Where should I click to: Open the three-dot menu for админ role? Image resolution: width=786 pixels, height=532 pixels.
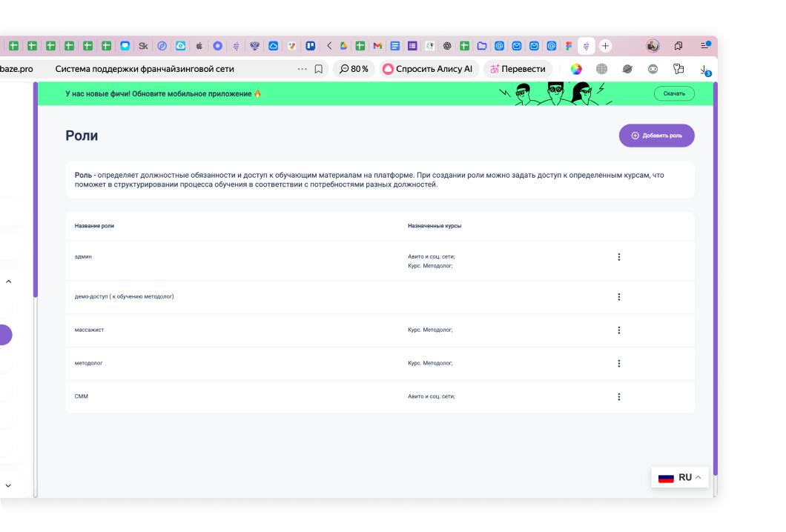click(618, 257)
